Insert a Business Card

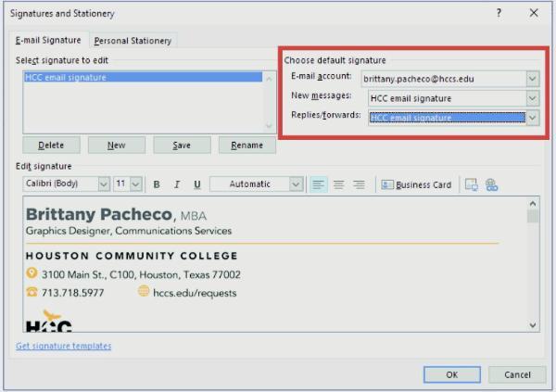point(416,184)
